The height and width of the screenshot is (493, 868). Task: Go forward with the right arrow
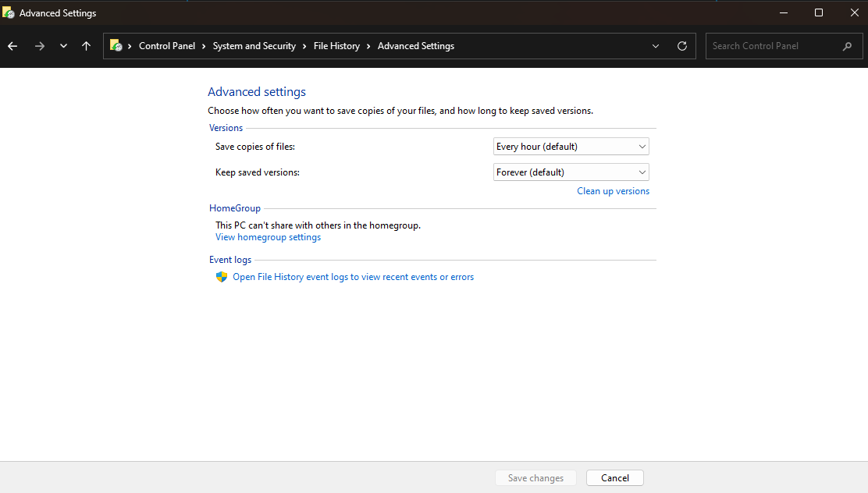(x=39, y=46)
